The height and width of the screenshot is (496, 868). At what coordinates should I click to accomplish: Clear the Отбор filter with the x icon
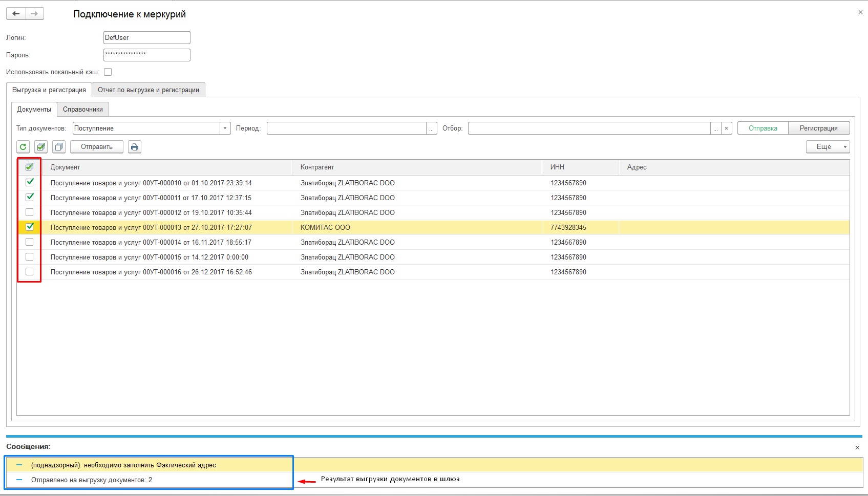[x=726, y=128]
